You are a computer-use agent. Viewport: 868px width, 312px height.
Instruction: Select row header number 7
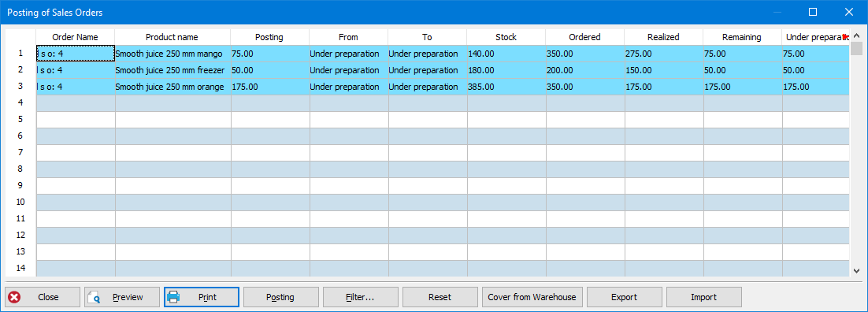point(20,152)
